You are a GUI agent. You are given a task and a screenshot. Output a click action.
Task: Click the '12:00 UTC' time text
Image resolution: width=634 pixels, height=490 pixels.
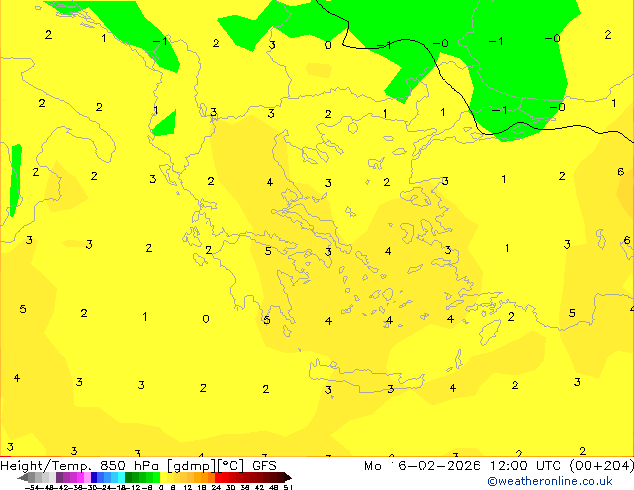click(x=526, y=466)
